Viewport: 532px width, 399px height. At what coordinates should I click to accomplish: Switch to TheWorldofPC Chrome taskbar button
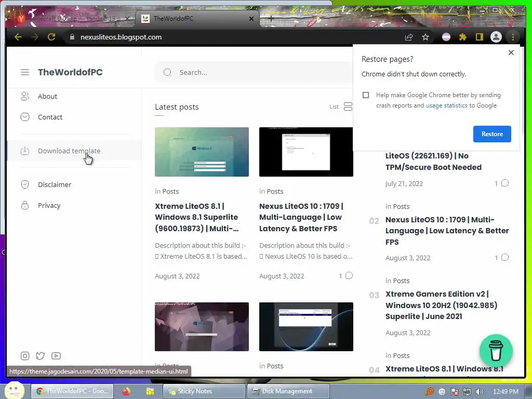coord(73,391)
